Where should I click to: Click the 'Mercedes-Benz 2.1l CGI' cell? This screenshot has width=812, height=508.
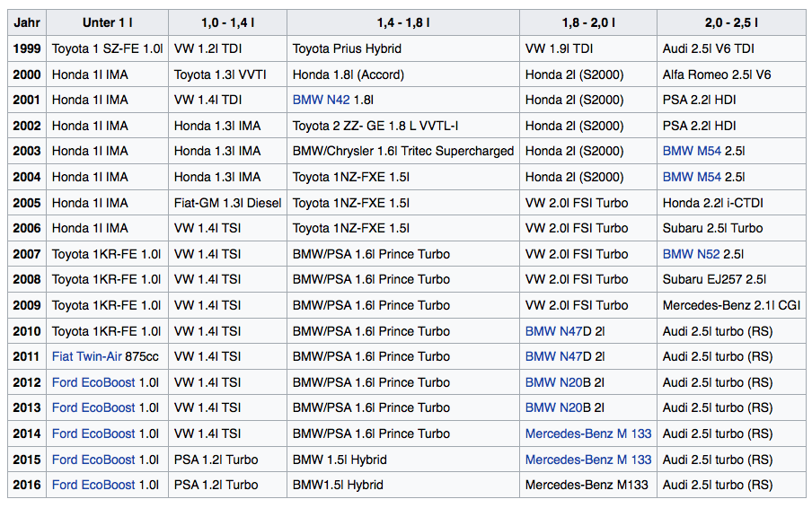(x=731, y=305)
